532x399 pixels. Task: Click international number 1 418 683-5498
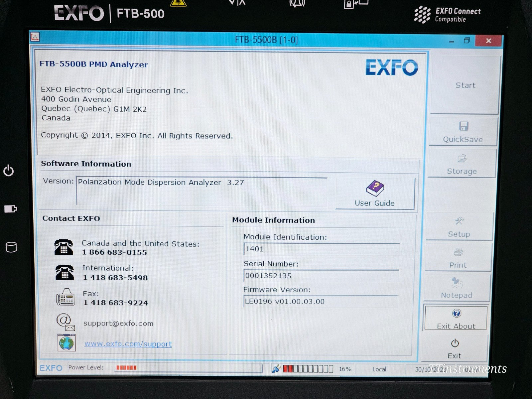pyautogui.click(x=115, y=278)
